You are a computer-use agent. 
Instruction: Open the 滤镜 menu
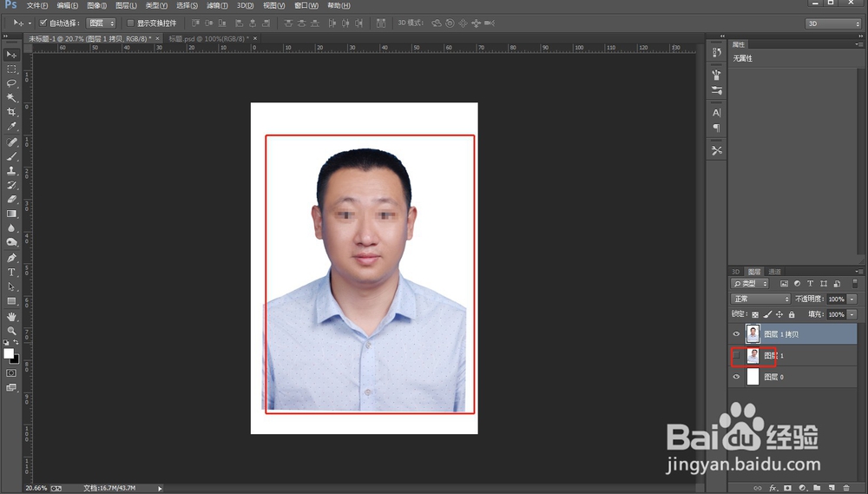pos(216,5)
